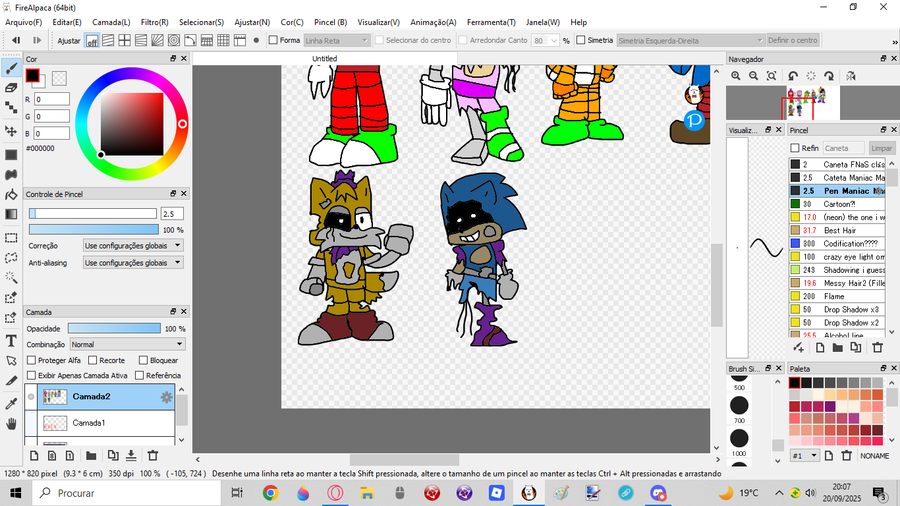This screenshot has height=506, width=900.
Task: Select the Eraser tool
Action: [x=11, y=88]
